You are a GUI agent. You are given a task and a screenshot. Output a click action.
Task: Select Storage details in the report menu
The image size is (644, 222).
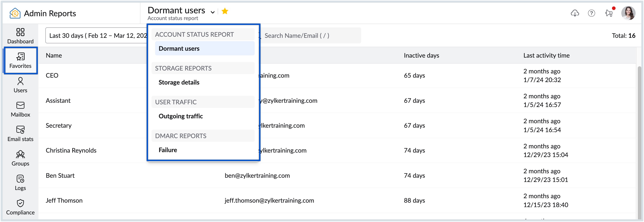[x=204, y=82]
